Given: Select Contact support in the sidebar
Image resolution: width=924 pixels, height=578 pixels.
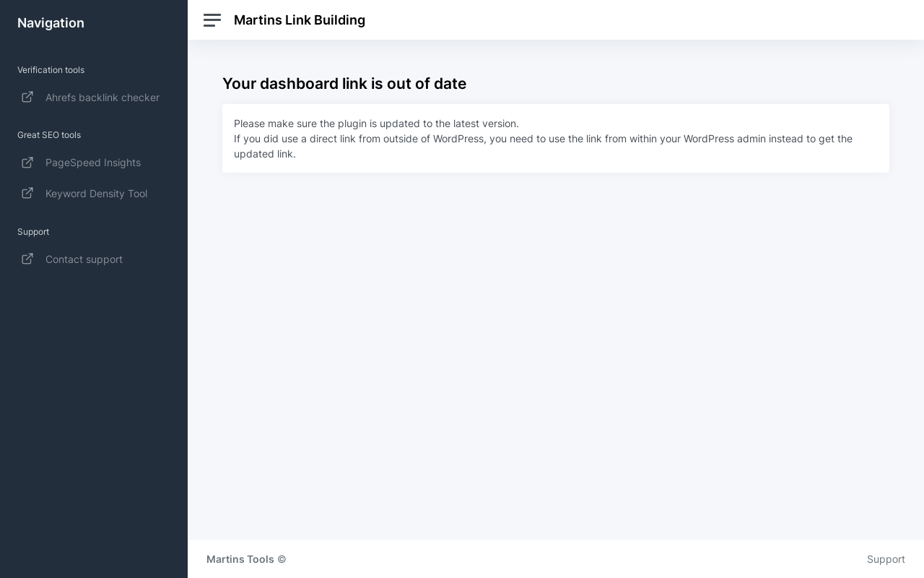Looking at the screenshot, I should (84, 259).
